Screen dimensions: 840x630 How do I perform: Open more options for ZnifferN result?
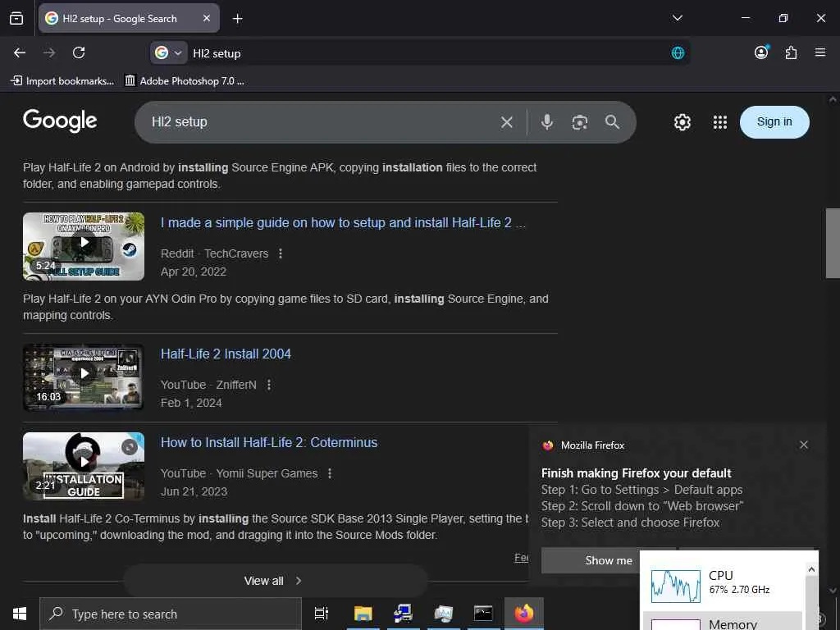click(269, 385)
